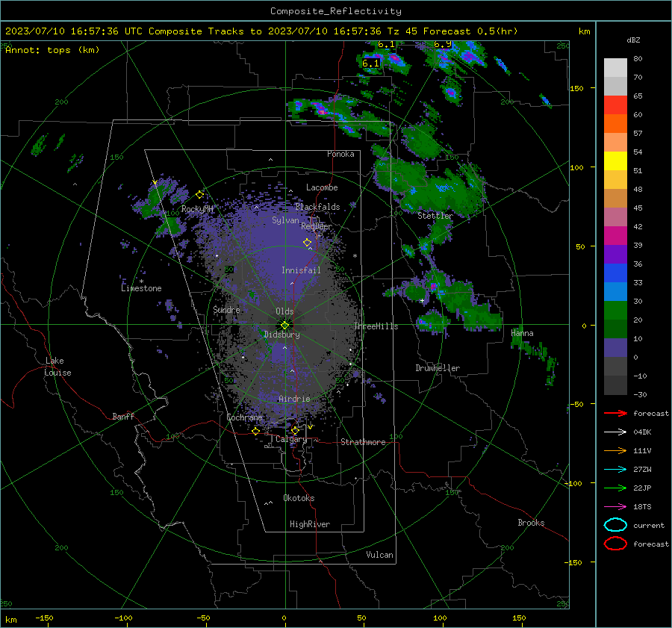Image resolution: width=672 pixels, height=628 pixels.
Task: Click the Strathmore town label
Action: point(363,442)
